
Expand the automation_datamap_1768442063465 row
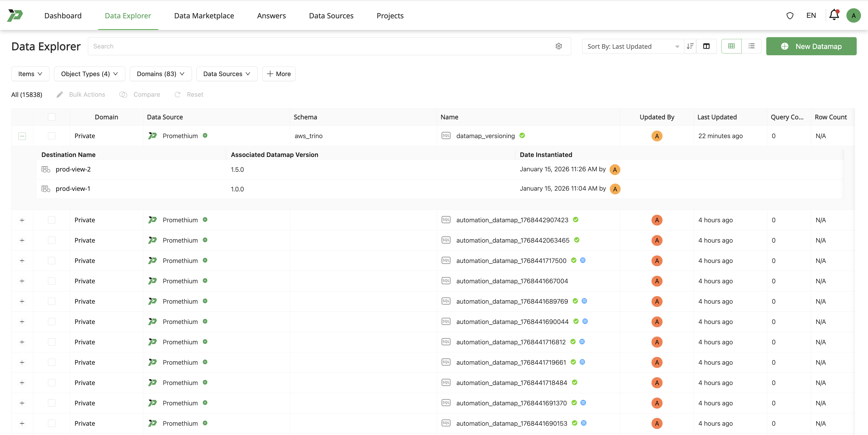(x=22, y=240)
